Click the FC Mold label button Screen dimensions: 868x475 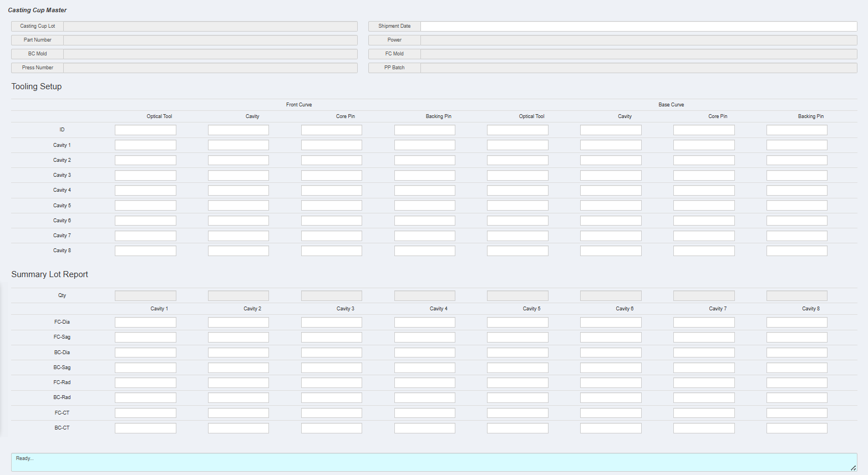pos(394,54)
